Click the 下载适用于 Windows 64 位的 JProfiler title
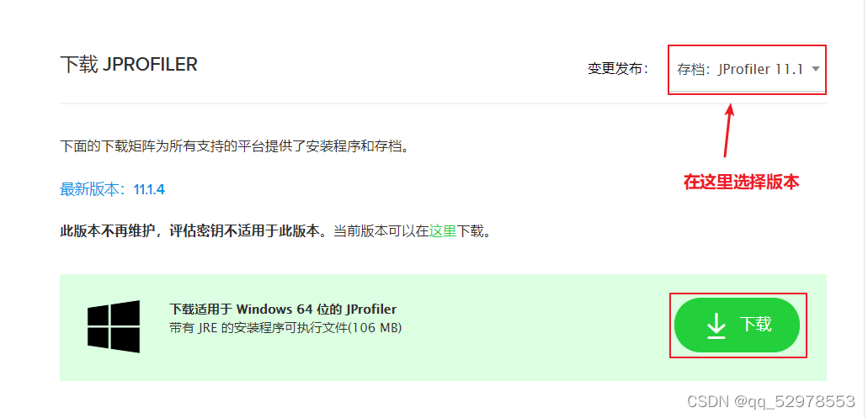868x418 pixels. coord(283,309)
